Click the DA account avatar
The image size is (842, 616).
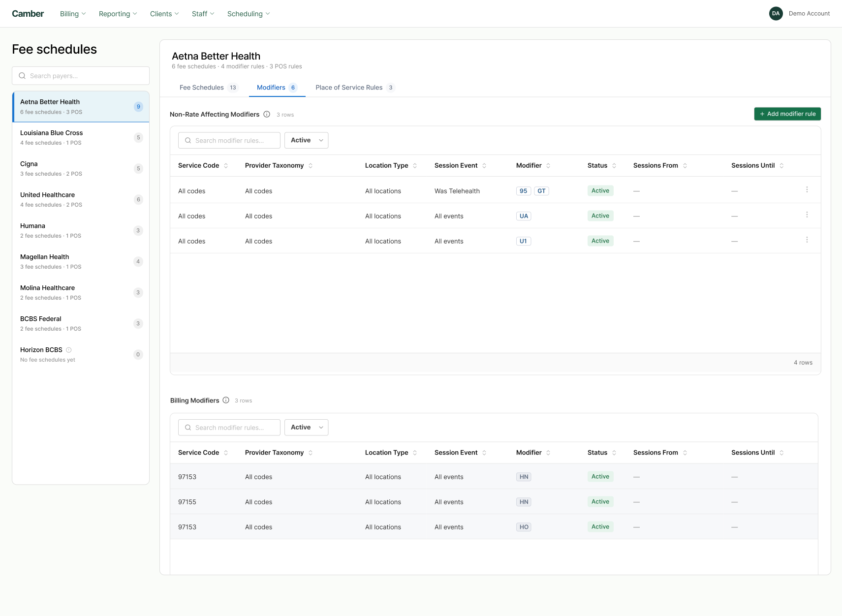[776, 14]
